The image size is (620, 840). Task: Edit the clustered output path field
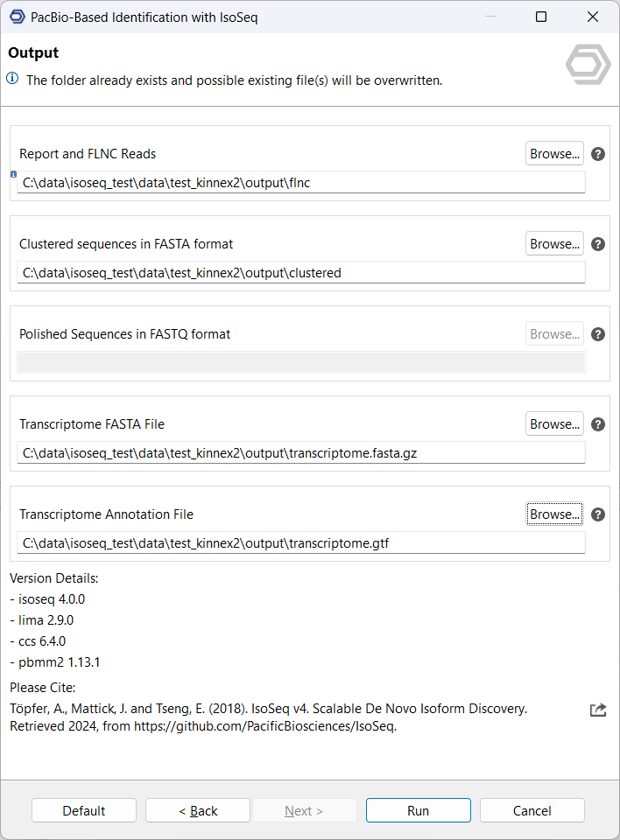pyautogui.click(x=300, y=273)
